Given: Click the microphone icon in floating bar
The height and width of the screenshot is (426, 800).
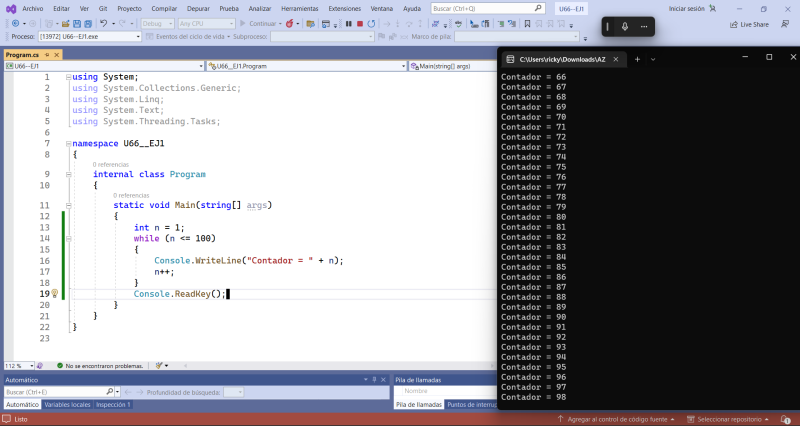Looking at the screenshot, I should click(x=625, y=26).
